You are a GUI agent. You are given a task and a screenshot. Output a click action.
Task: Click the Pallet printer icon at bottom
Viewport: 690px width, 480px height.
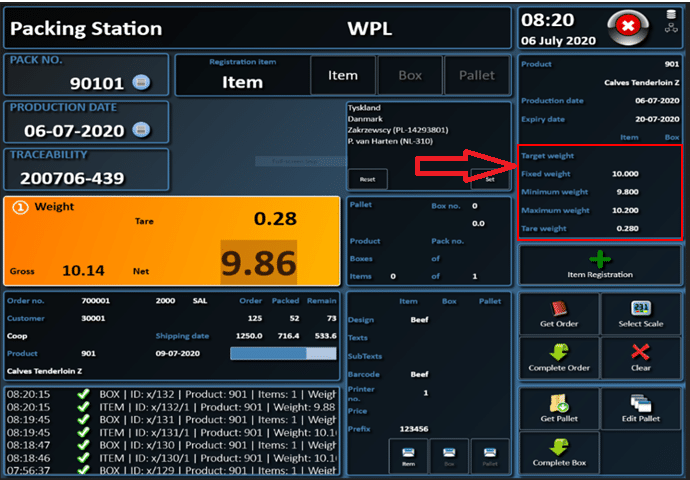pos(490,456)
